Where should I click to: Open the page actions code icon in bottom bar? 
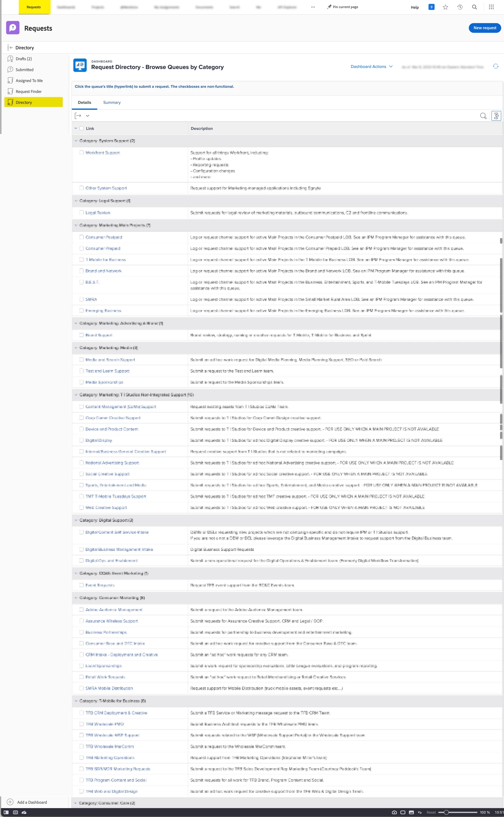[x=420, y=812]
